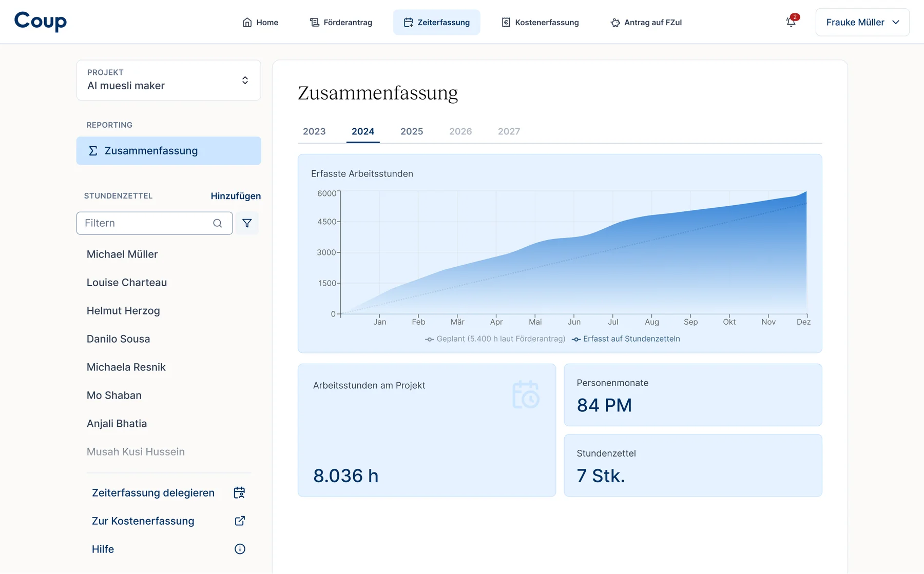This screenshot has height=574, width=924.
Task: Switch to the 2023 year tab
Action: (314, 131)
